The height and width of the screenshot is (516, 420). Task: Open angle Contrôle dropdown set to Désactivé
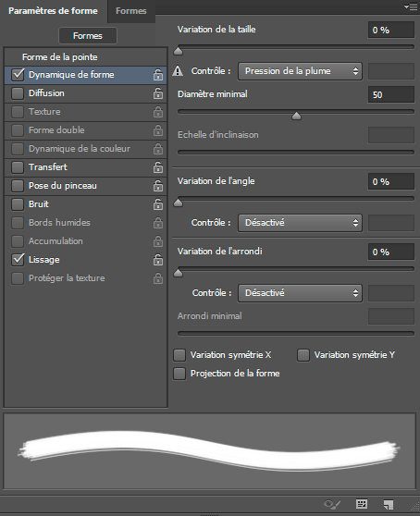coord(300,223)
